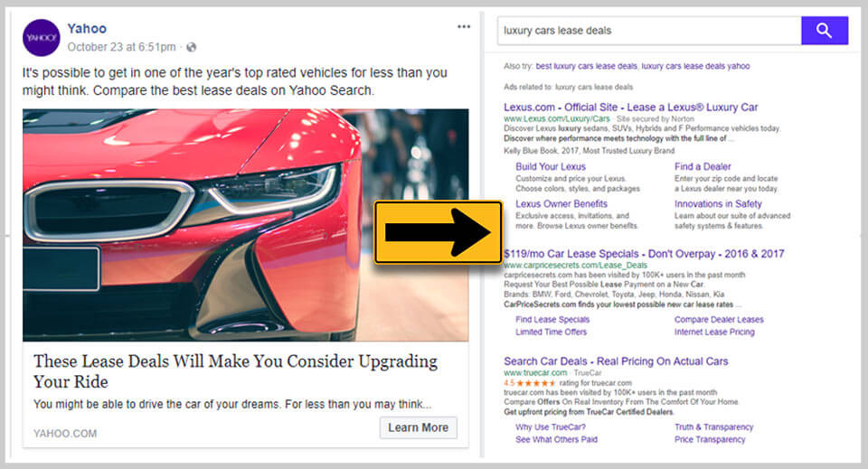The image size is (868, 469).
Task: Click the purple search magnifier button
Action: coord(824,31)
